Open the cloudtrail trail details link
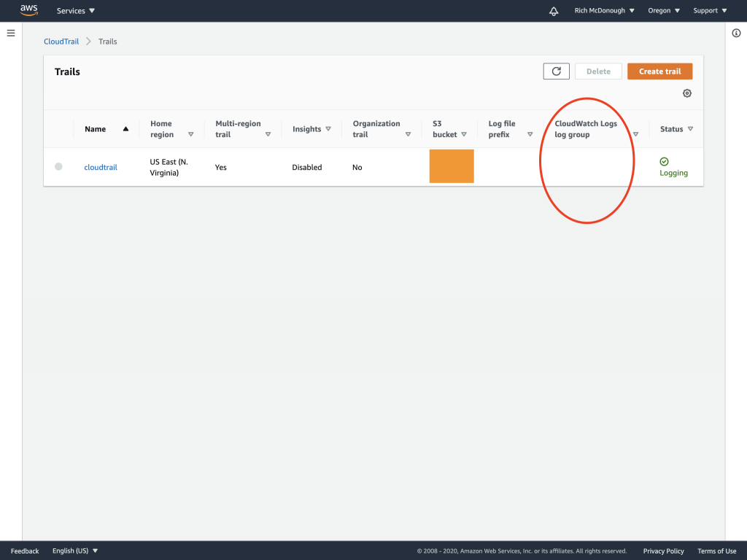Image resolution: width=747 pixels, height=560 pixels. (x=100, y=167)
